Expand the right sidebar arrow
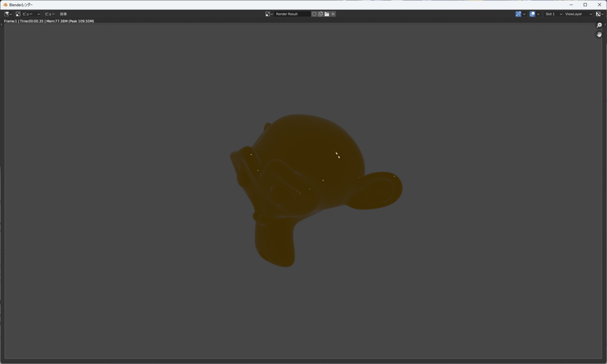607x364 pixels. [x=605, y=25]
